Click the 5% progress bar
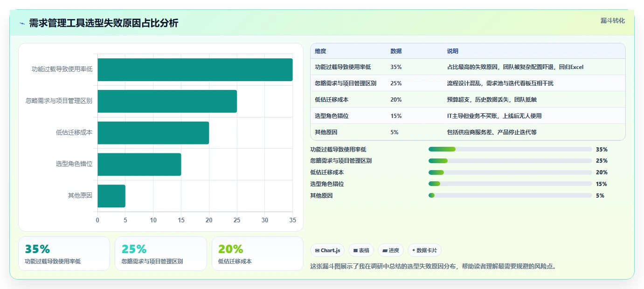Image resolution: width=644 pixels, height=289 pixels. click(x=510, y=195)
